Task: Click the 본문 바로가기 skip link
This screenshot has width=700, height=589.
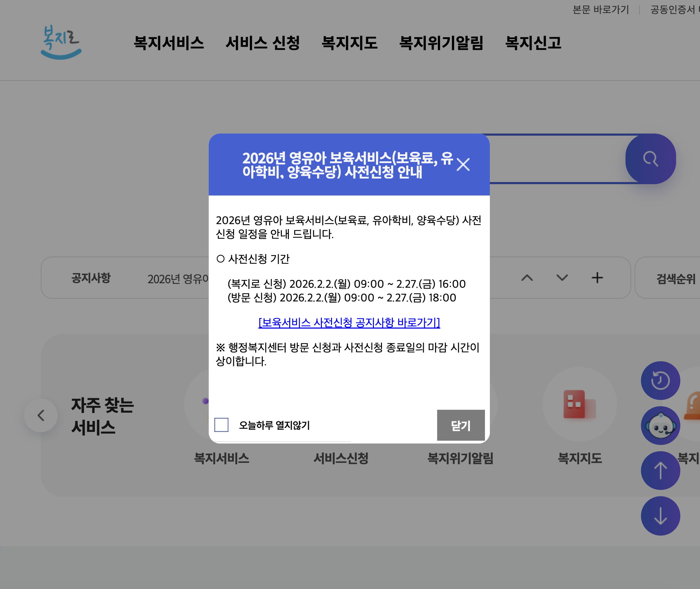Action: pos(601,9)
